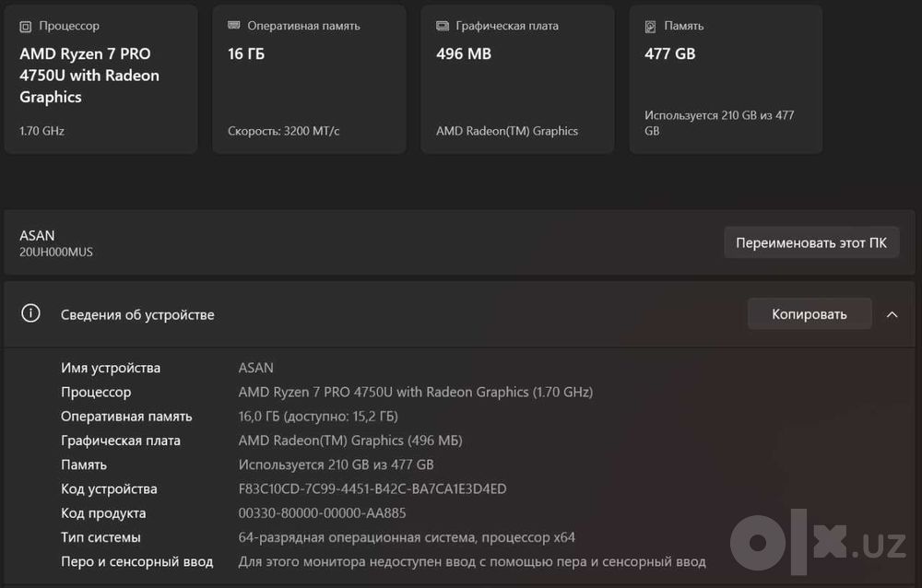Click the Rename this PC button
The image size is (922, 588).
[x=811, y=242]
